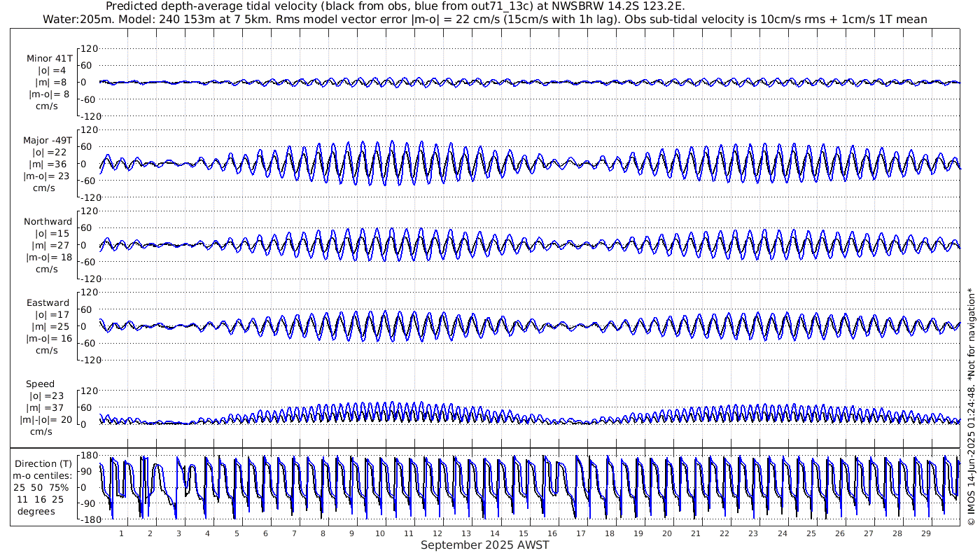This screenshot has width=980, height=560.
Task: Click the '|m-o|= 18' statistic
Action: [x=48, y=258]
